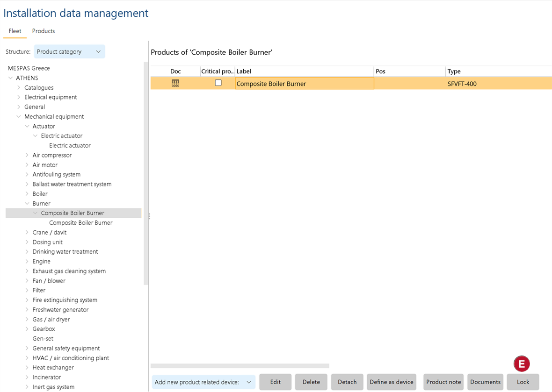Switch to the Fleet tab
The image size is (552, 392).
click(x=15, y=31)
